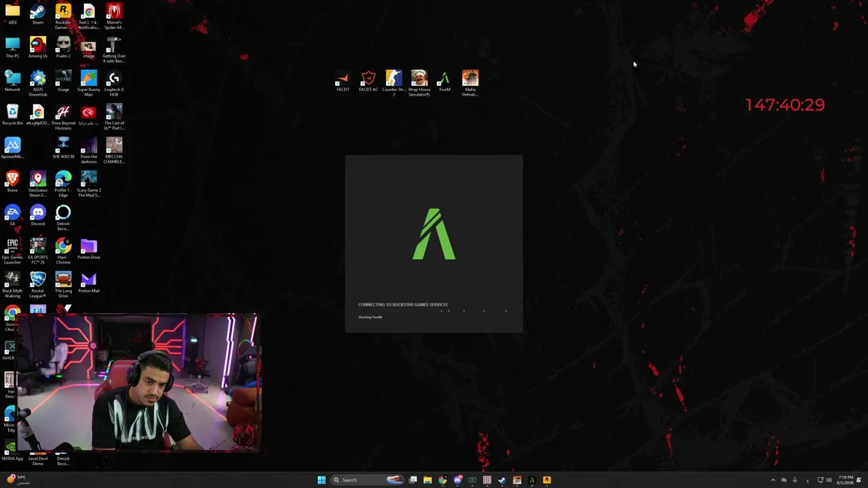The width and height of the screenshot is (868, 488).
Task: Select The Last of Us Part I shortcut
Action: 114,118
